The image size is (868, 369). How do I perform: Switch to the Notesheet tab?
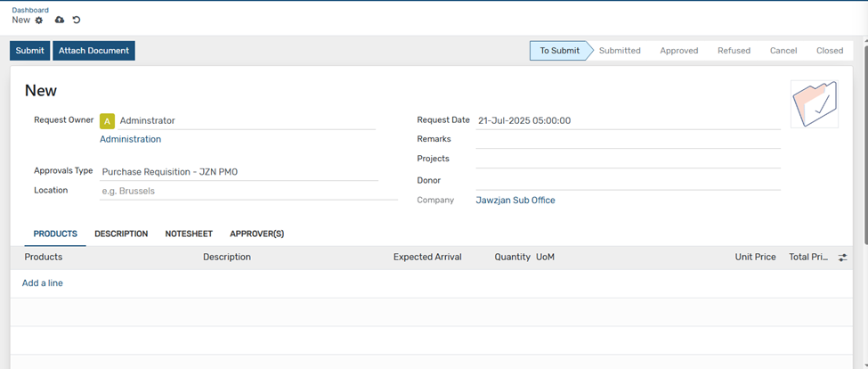[x=189, y=234]
